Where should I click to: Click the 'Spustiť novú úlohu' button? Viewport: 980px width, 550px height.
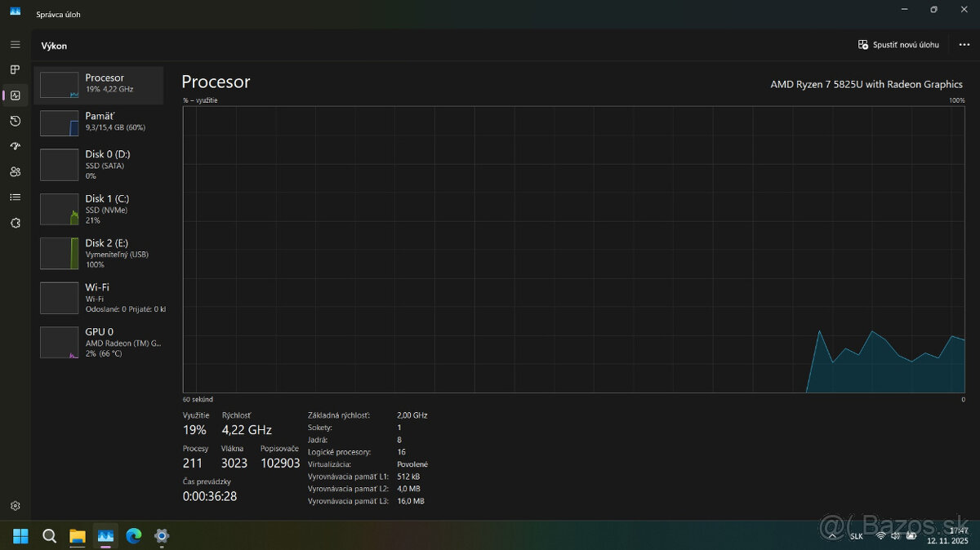898,45
